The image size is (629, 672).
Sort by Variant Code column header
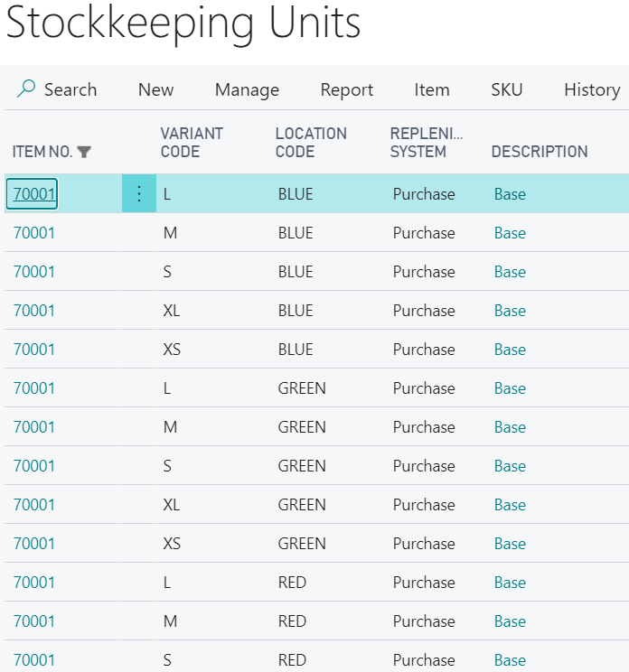click(192, 143)
